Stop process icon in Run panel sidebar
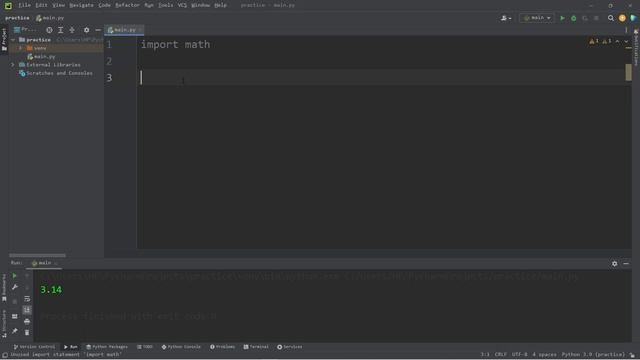This screenshot has width=640, height=360. 15,302
